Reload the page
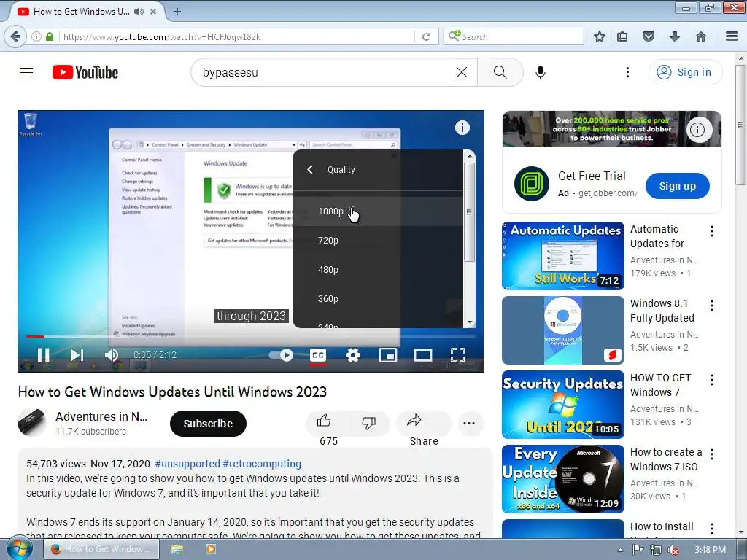Screen dimensions: 747x560 click(x=426, y=36)
